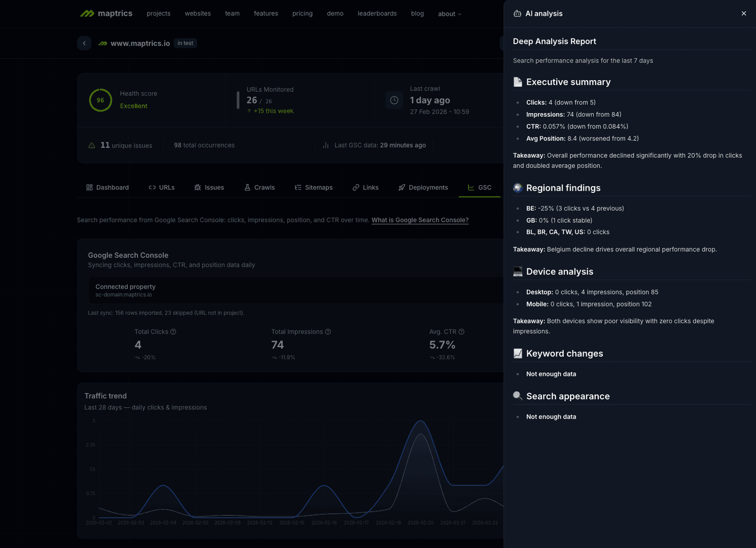Click the '+15 this week' indicator

pos(270,111)
